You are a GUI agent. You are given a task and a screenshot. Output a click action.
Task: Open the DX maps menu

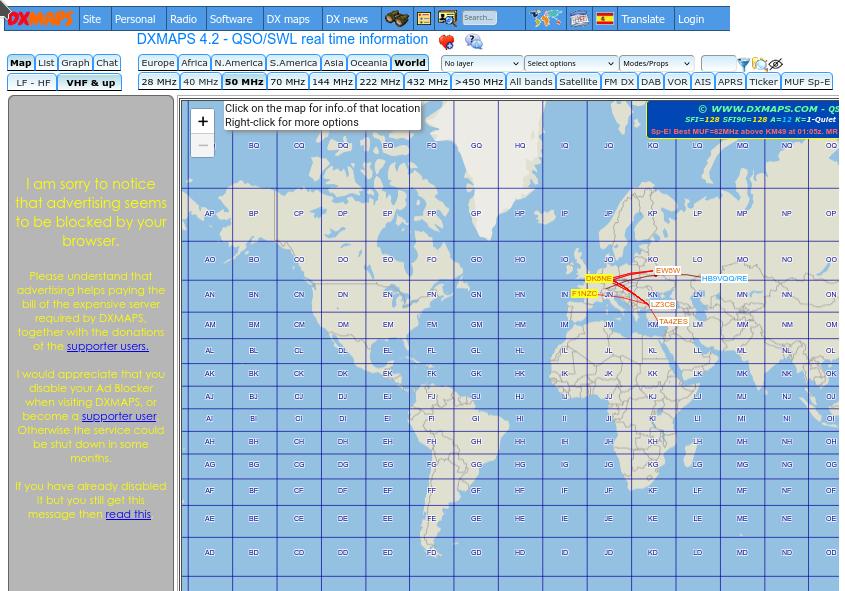click(x=288, y=19)
